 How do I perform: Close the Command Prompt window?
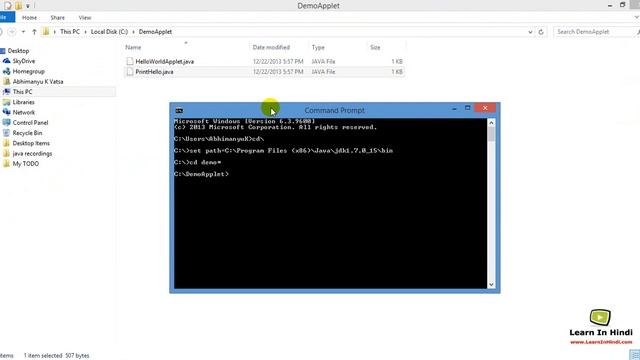point(485,108)
